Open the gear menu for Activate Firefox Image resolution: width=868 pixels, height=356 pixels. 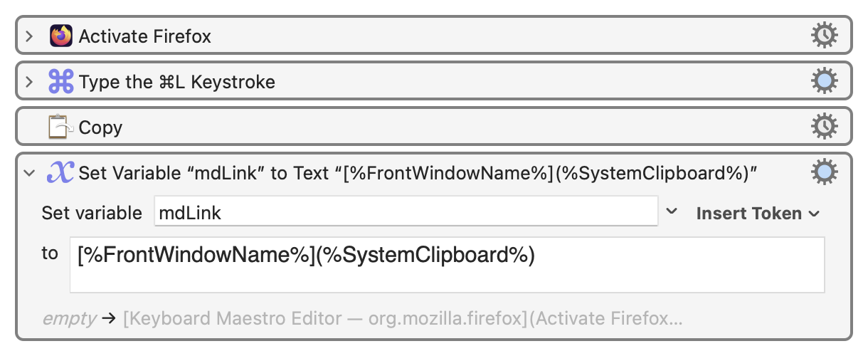pos(824,36)
